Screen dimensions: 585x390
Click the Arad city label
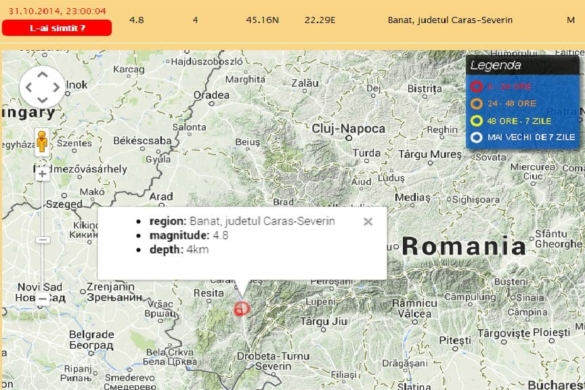pyautogui.click(x=161, y=197)
